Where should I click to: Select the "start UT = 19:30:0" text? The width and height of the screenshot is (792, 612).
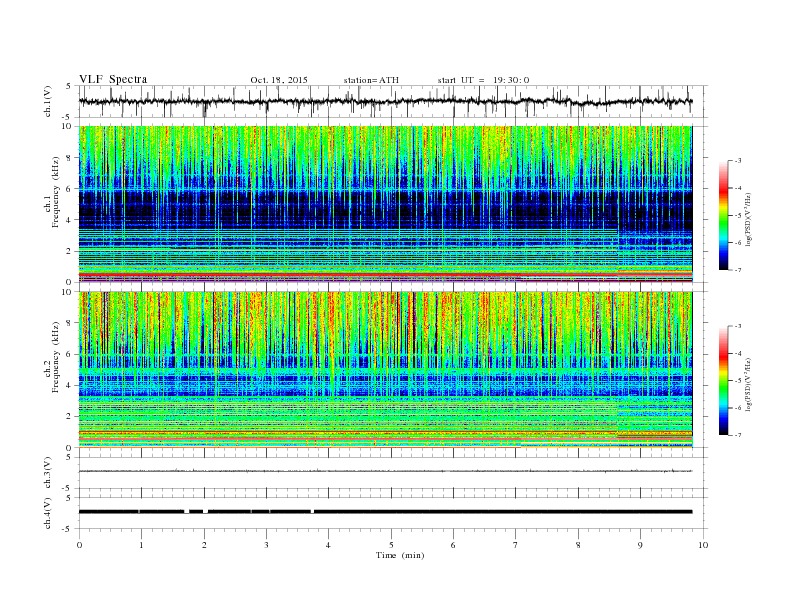(x=483, y=80)
